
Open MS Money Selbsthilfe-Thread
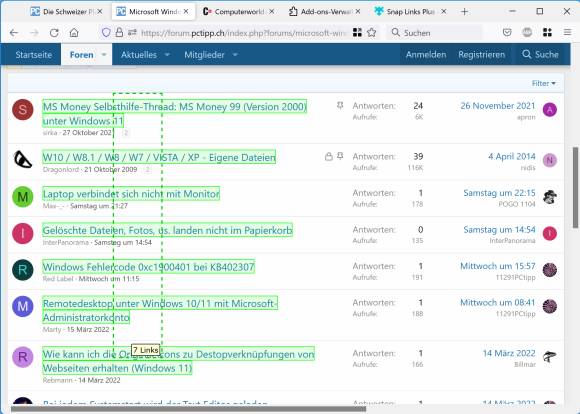click(175, 114)
